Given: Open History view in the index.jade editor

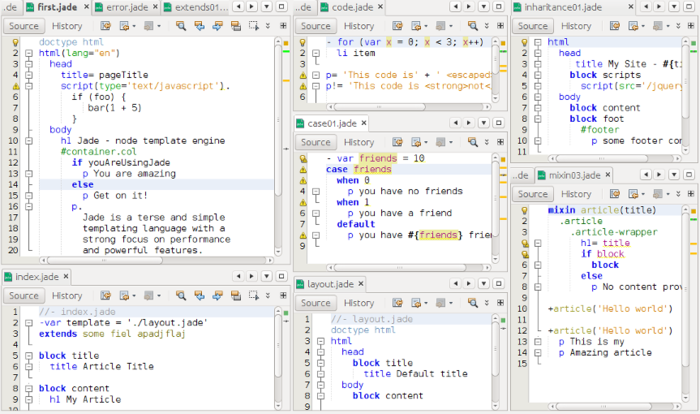Looking at the screenshot, I should point(67,296).
